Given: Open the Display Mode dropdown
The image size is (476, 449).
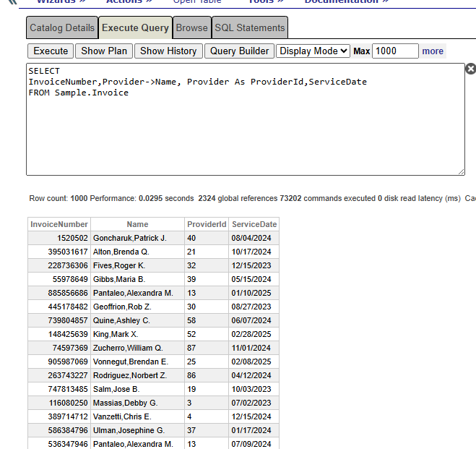Looking at the screenshot, I should point(313,51).
